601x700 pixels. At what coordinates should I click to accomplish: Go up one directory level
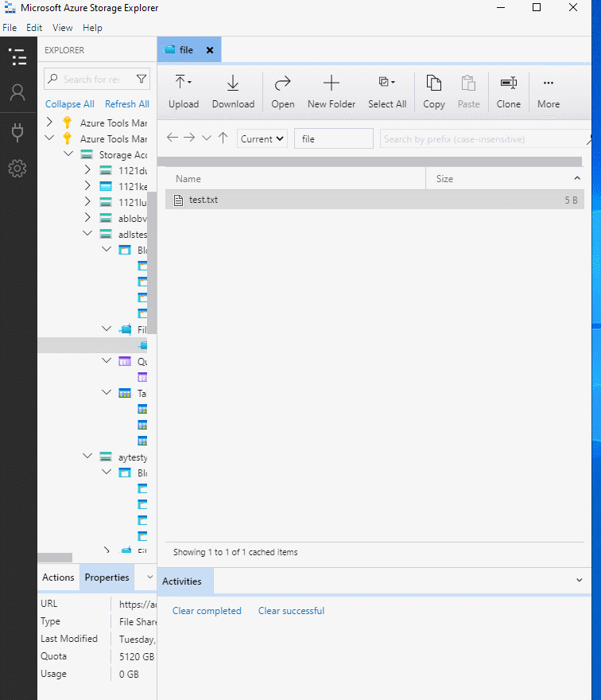(x=223, y=138)
